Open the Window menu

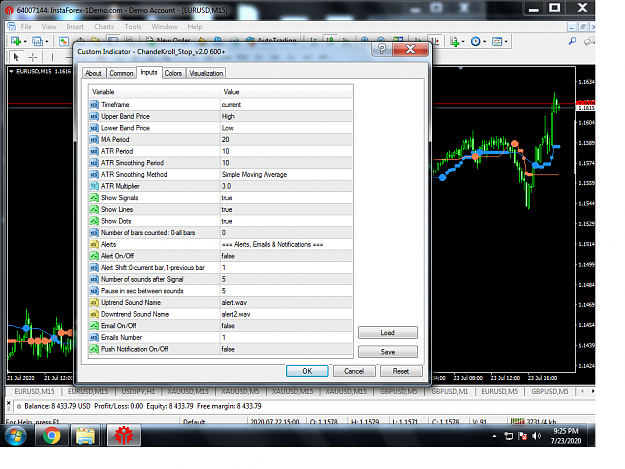tap(164, 27)
